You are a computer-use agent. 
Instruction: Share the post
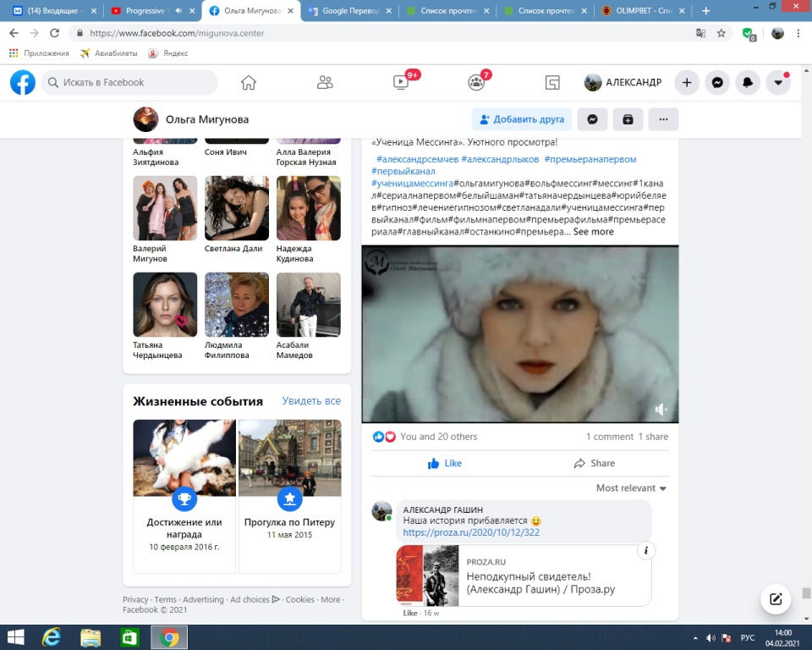point(595,464)
